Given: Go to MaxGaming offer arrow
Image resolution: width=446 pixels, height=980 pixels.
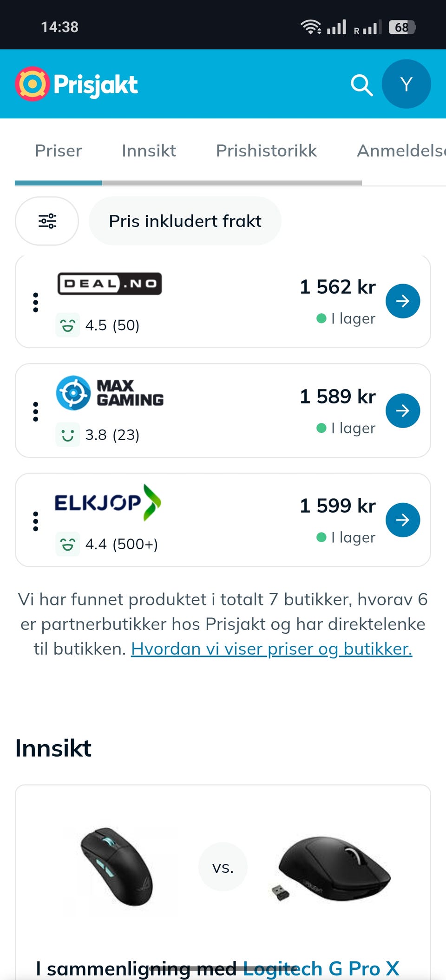Looking at the screenshot, I should coord(403,411).
